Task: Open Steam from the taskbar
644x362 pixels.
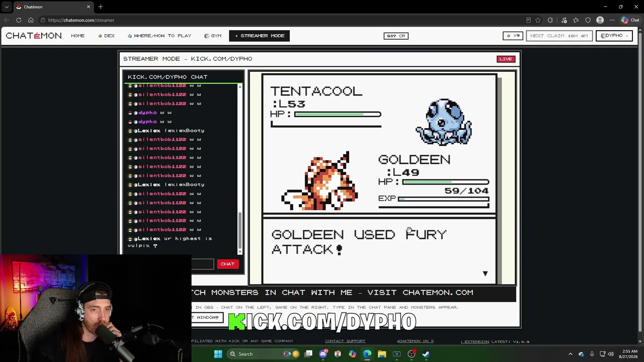Action: pyautogui.click(x=426, y=354)
